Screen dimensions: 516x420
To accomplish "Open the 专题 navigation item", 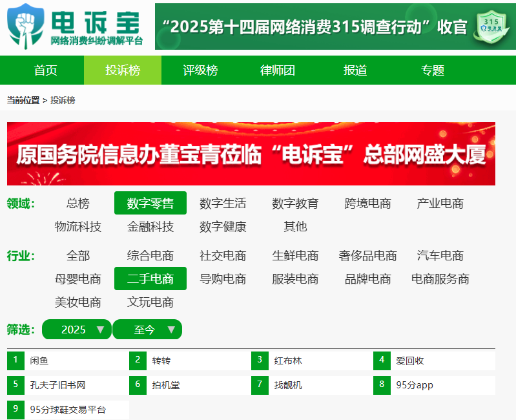I will [x=433, y=70].
